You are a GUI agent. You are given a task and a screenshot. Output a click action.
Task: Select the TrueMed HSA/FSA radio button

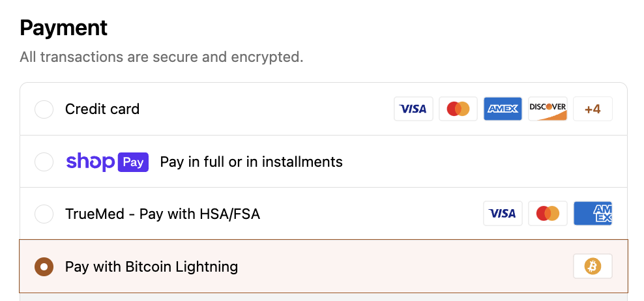coord(44,214)
